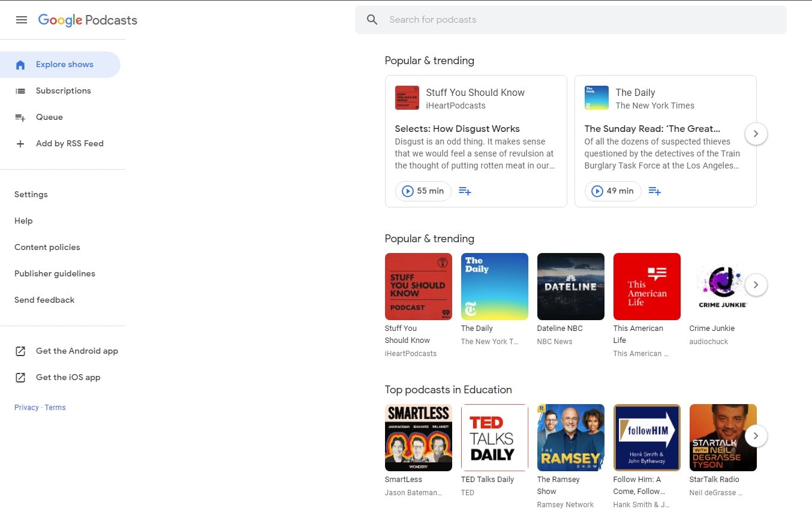
Task: Show more Education podcasts with arrow
Action: click(756, 436)
